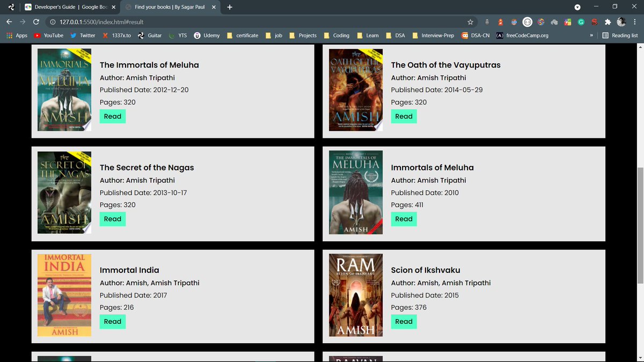Click "Published Date: 2014-05-29" text
This screenshot has height=362, width=644.
[437, 90]
